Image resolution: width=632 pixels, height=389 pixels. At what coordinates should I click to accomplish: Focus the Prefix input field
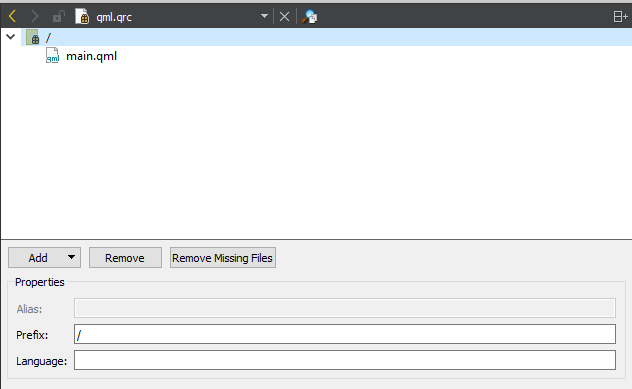click(x=345, y=334)
